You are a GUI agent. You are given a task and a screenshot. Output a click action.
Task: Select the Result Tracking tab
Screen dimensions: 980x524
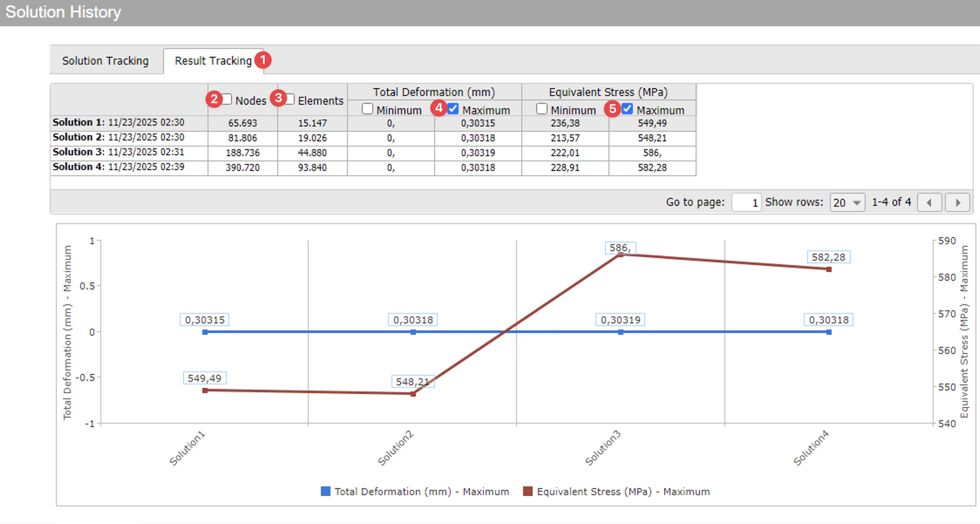(x=213, y=61)
